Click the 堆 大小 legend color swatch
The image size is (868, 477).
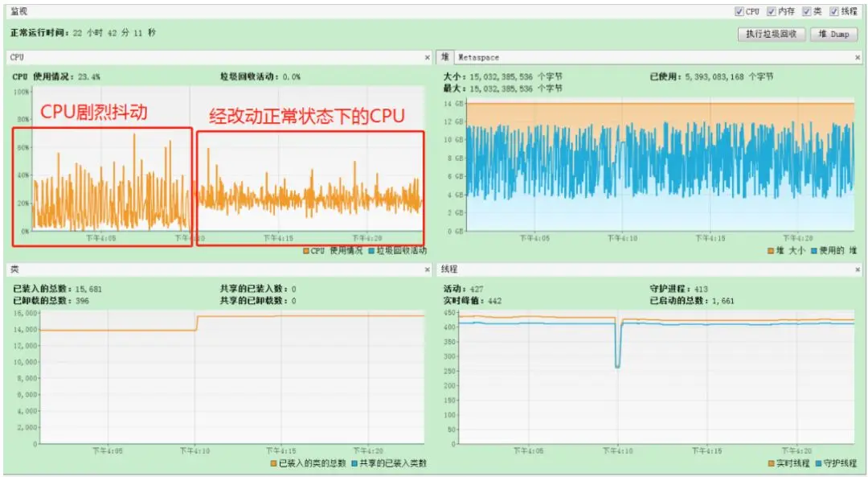point(771,251)
